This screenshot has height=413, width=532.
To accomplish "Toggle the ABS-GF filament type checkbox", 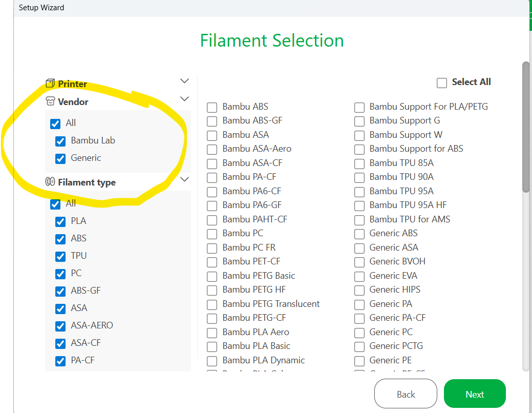I will [60, 292].
